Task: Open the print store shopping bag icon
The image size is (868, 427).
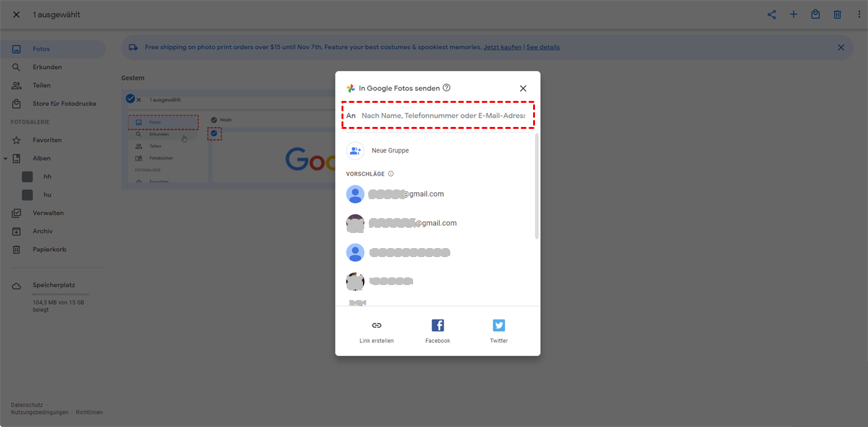Action: 815,14
